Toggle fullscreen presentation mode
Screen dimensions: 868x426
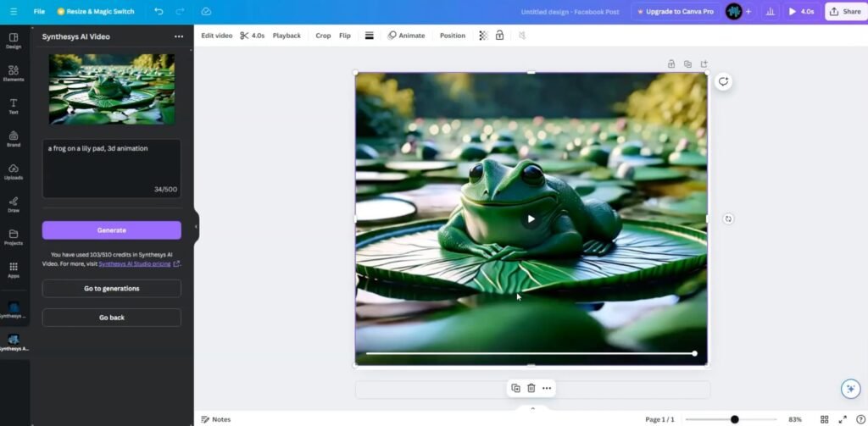[842, 419]
